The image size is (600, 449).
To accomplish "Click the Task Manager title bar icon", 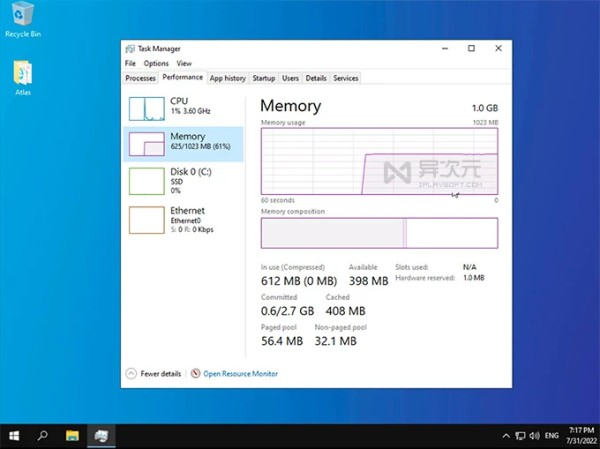I will (130, 49).
